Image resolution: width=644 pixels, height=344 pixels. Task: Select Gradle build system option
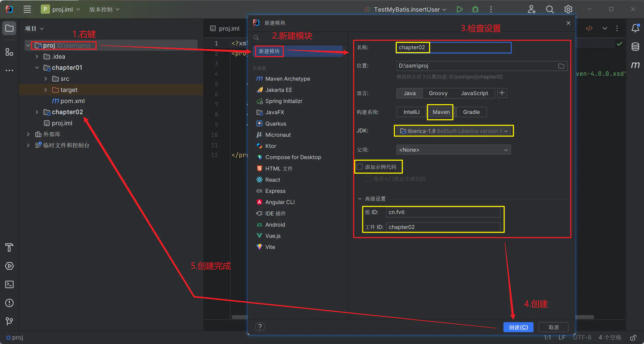(x=472, y=111)
